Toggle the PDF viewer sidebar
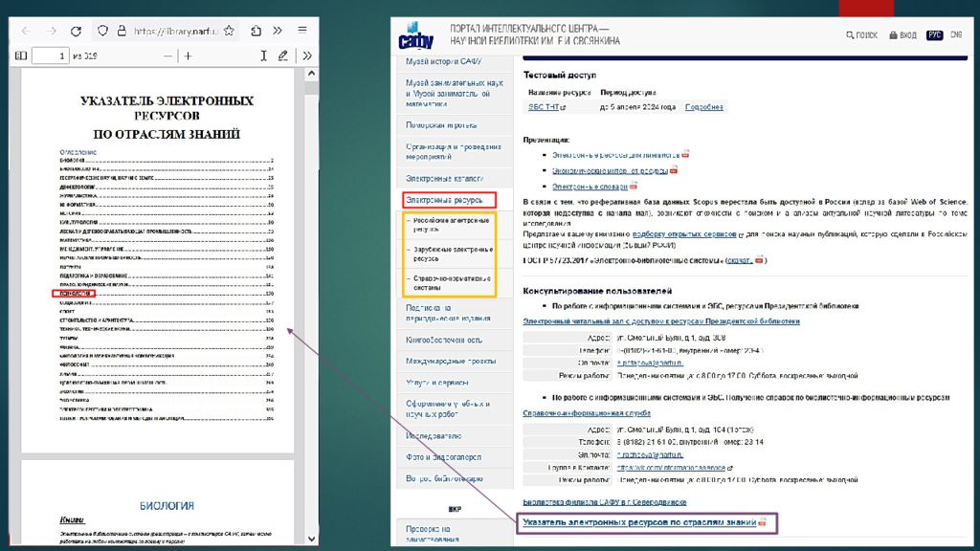The width and height of the screenshot is (980, 551). (21, 55)
